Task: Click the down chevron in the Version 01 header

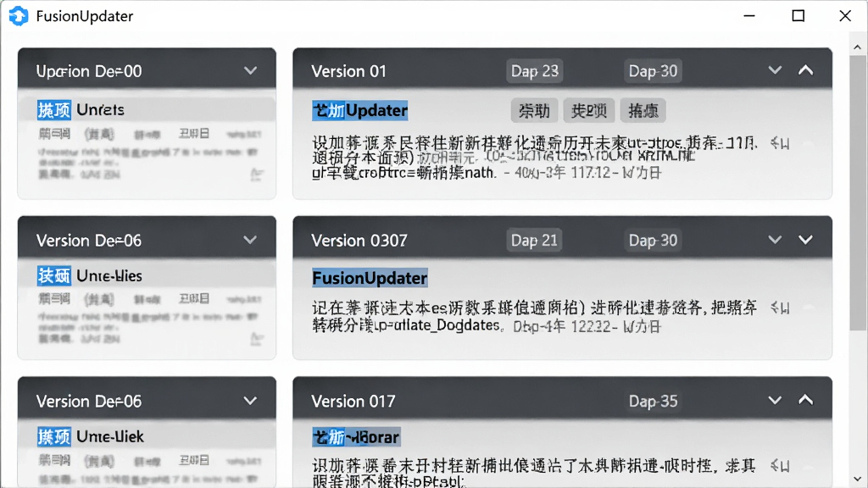Action: 775,70
